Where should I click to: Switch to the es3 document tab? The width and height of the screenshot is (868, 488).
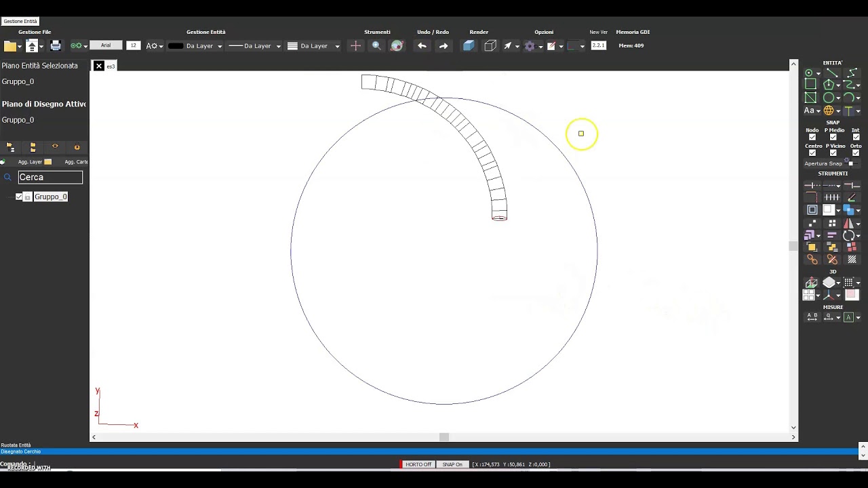pos(111,66)
